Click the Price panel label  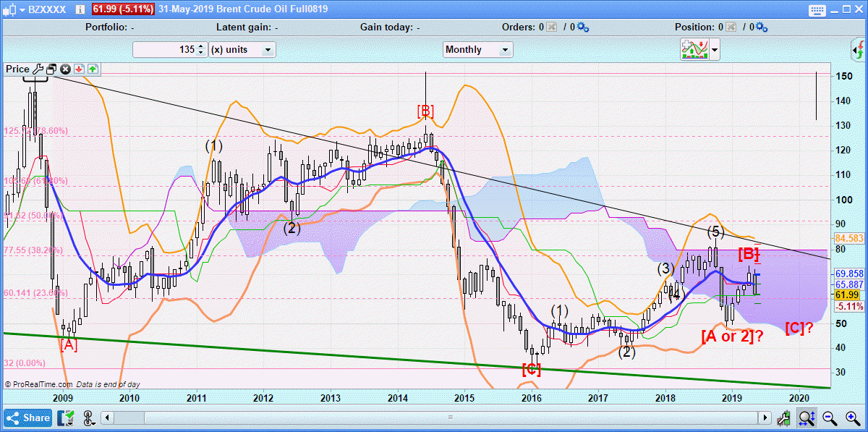(x=17, y=69)
